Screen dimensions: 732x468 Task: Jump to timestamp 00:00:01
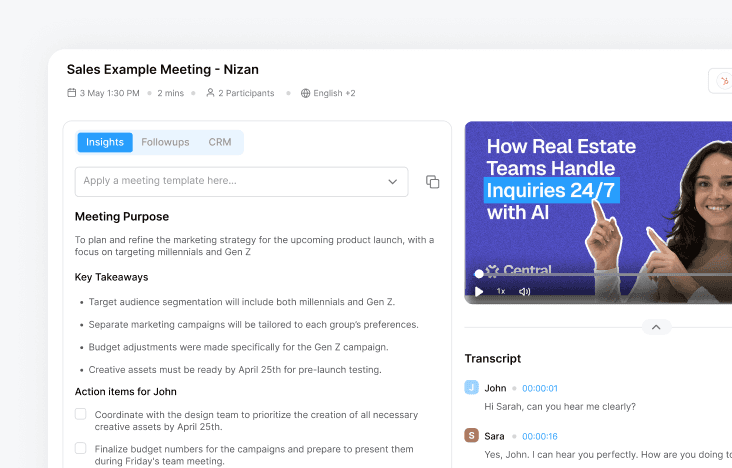click(x=540, y=388)
